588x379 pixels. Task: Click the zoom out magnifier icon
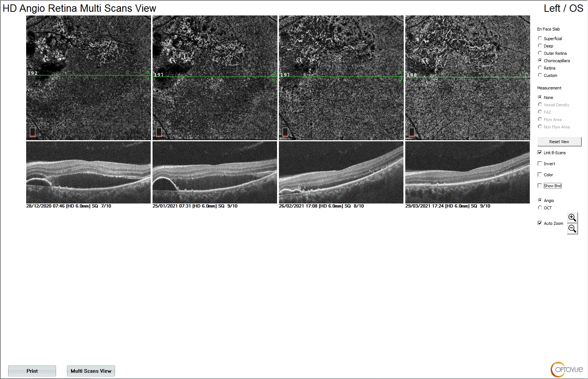pos(572,229)
